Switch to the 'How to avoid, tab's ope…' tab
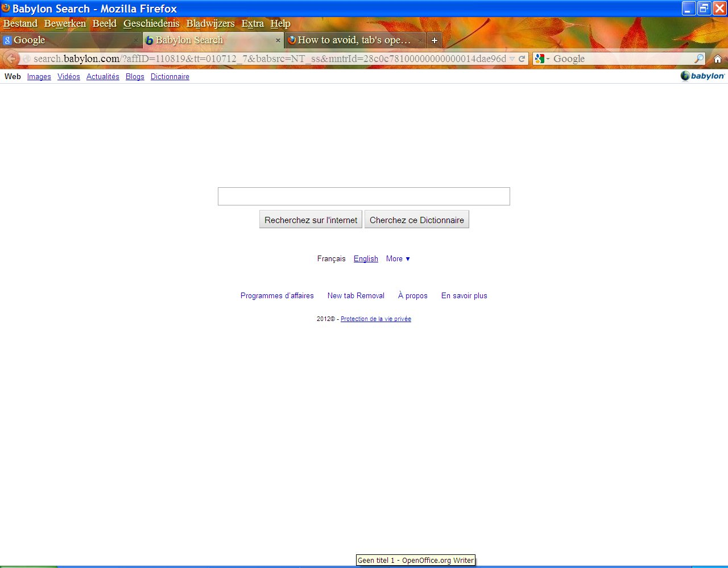Image resolution: width=728 pixels, height=568 pixels. pos(355,40)
